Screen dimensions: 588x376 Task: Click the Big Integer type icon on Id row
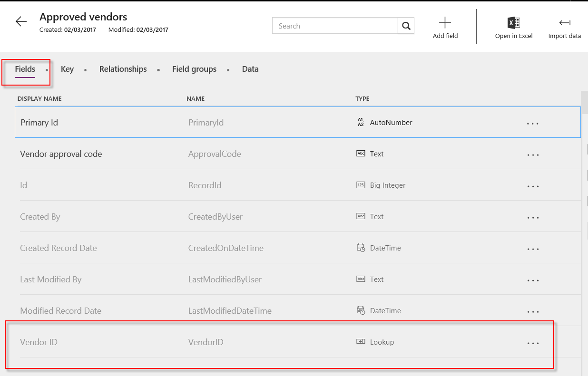coord(360,185)
